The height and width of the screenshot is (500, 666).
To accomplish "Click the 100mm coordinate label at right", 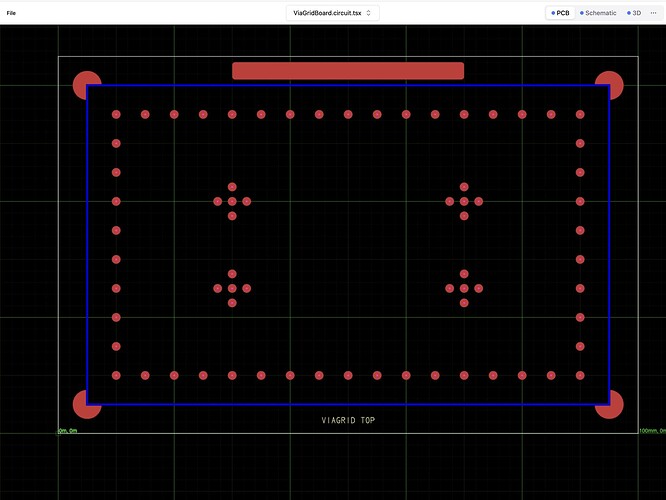I will pos(651,431).
